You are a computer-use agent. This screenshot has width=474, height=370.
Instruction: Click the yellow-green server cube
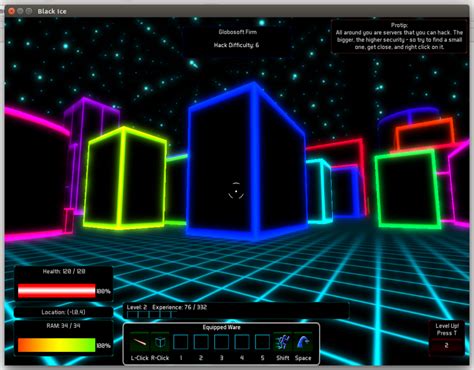[x=124, y=178]
